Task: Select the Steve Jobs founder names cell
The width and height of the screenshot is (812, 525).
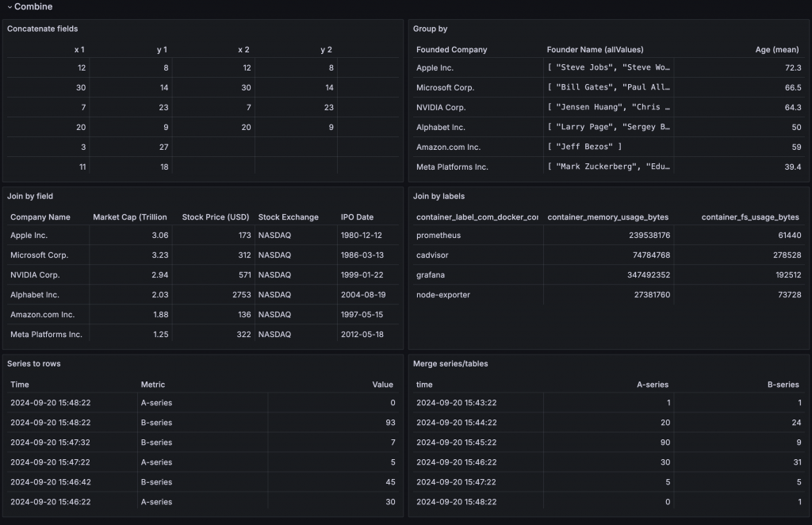Action: pos(608,68)
